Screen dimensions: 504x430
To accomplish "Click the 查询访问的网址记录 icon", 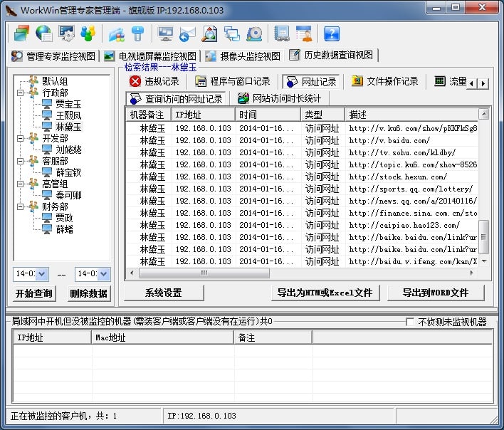I will (135, 99).
